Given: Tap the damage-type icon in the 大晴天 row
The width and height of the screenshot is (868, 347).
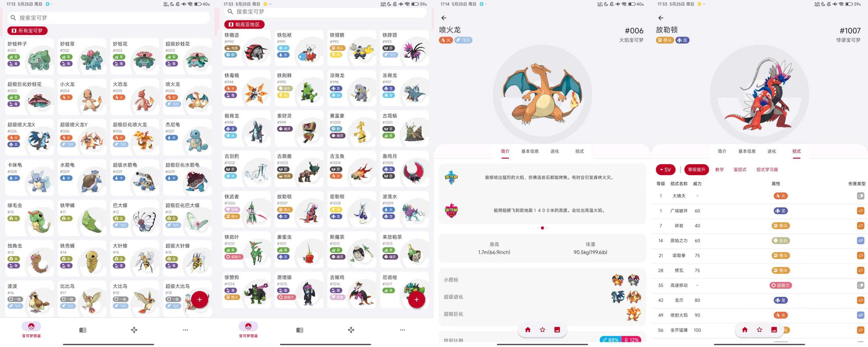Looking at the screenshot, I should pyautogui.click(x=860, y=196).
